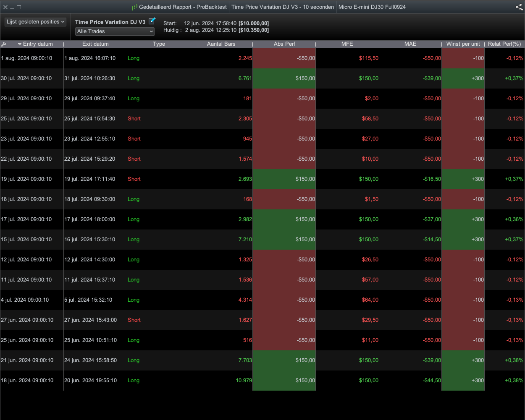Viewport: 525px width, 420px height.
Task: Click MFE value $11,00
Action: (x=370, y=340)
